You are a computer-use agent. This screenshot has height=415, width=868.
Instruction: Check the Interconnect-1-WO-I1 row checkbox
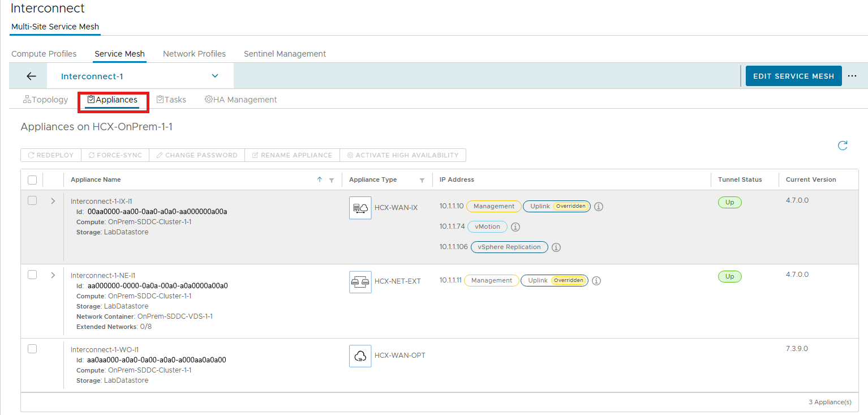tap(32, 349)
